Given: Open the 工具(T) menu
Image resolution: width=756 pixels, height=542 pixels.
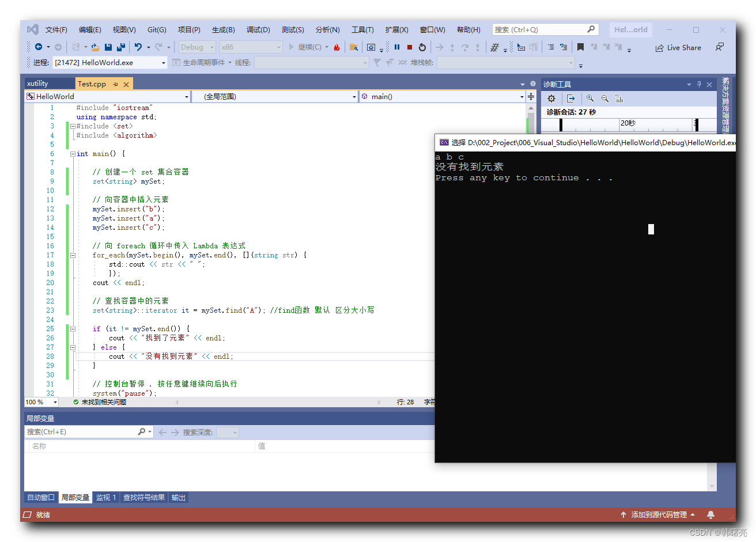Looking at the screenshot, I should tap(362, 29).
